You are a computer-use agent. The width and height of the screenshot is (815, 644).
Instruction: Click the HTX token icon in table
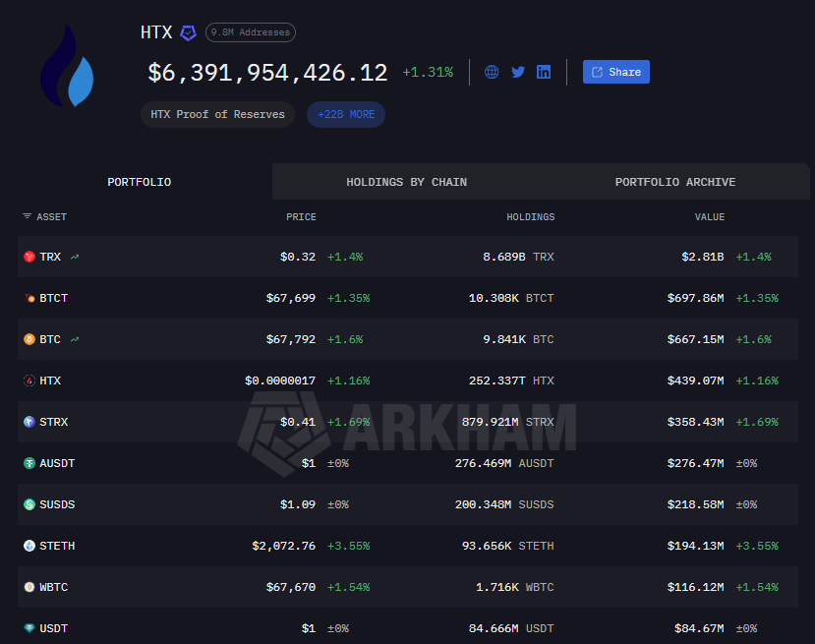(29, 381)
